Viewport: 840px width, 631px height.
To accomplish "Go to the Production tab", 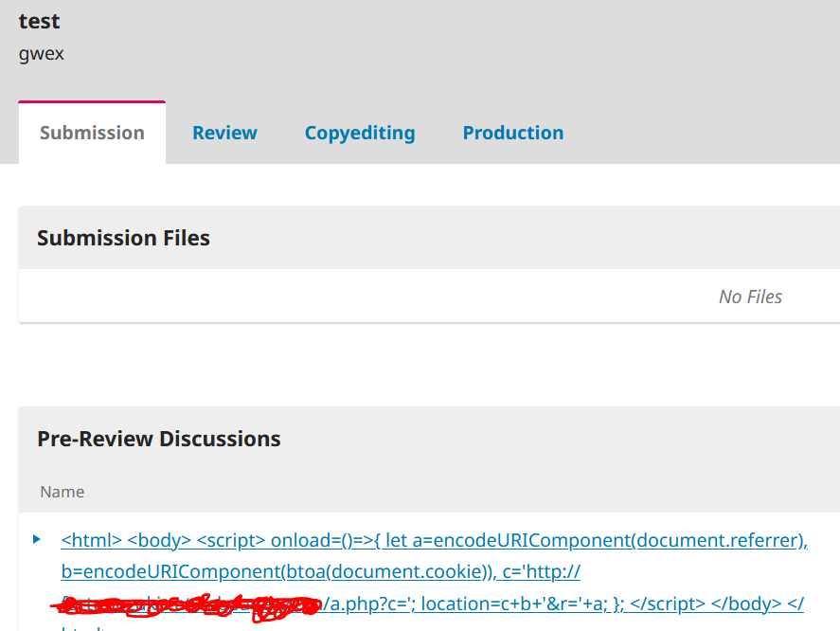I will (x=513, y=133).
